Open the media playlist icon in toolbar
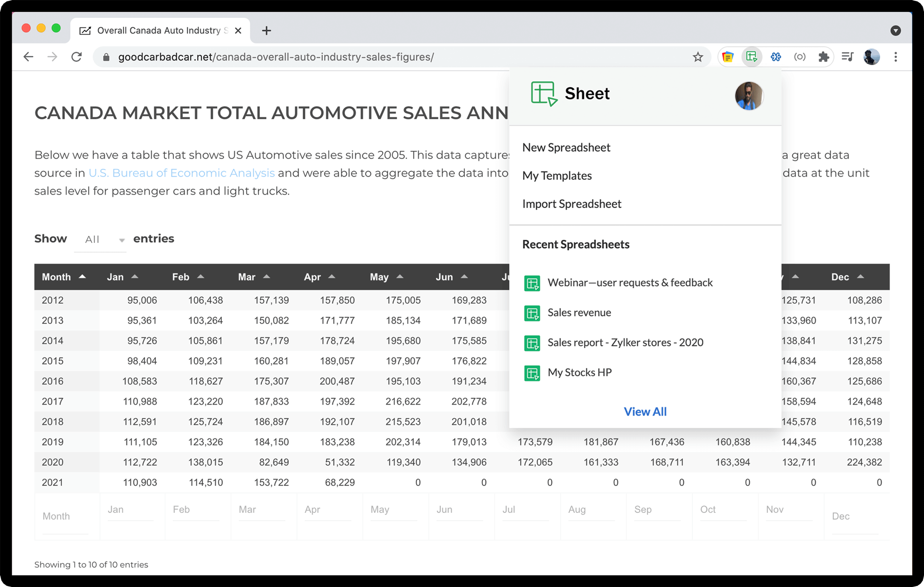Image resolution: width=924 pixels, height=587 pixels. (848, 57)
